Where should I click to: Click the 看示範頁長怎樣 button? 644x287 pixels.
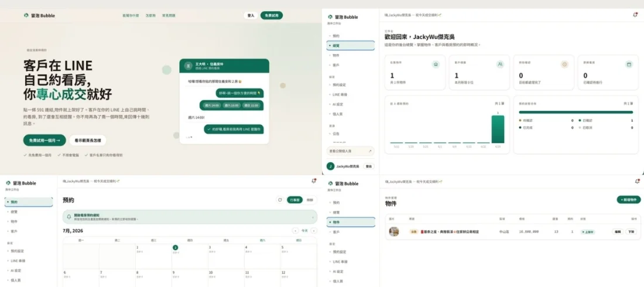[87, 140]
